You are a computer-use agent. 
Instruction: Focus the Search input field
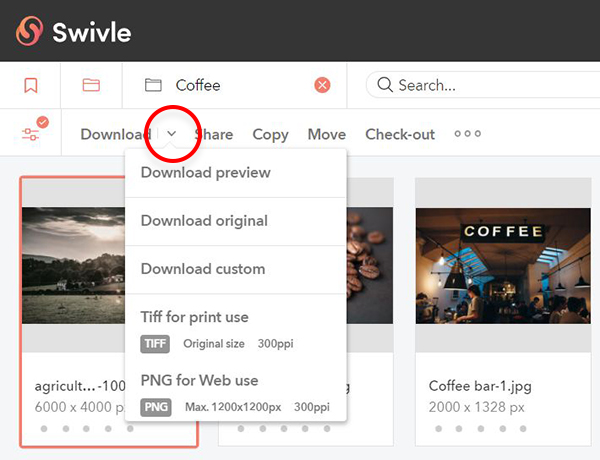483,85
